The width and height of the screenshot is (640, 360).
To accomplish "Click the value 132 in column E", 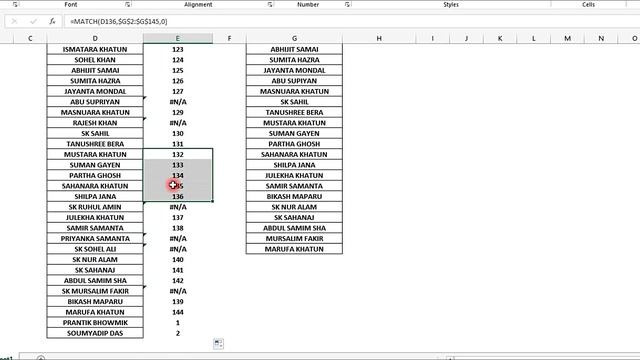I will pyautogui.click(x=178, y=154).
